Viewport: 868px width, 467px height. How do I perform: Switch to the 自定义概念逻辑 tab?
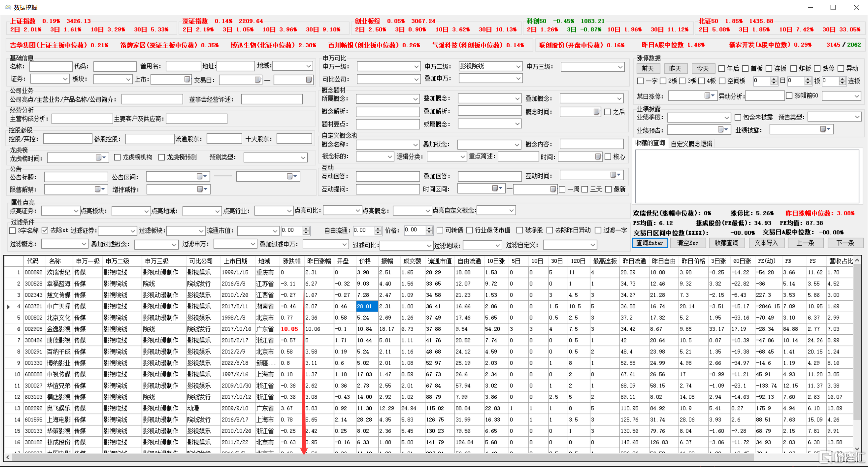pyautogui.click(x=691, y=144)
